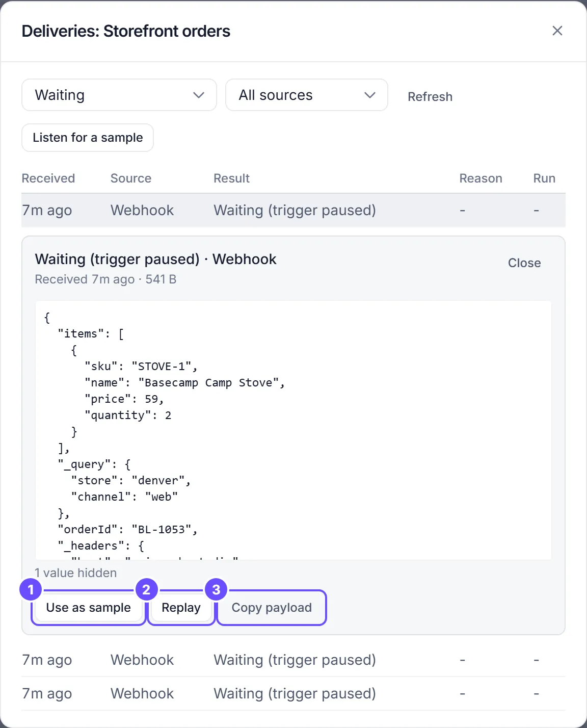Close the delivery detail panel

[524, 263]
